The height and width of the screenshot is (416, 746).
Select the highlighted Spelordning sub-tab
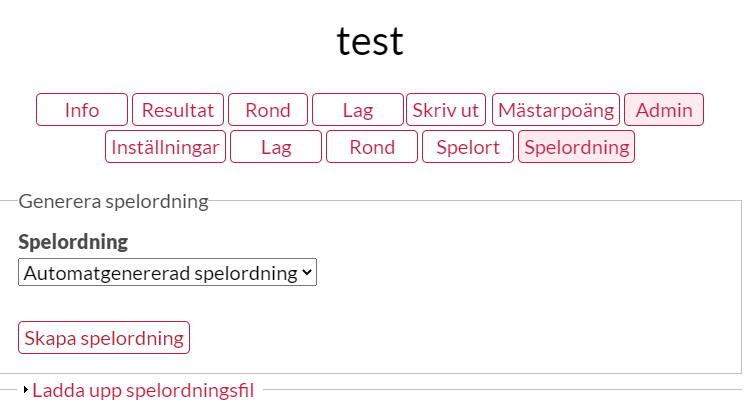pyautogui.click(x=576, y=147)
